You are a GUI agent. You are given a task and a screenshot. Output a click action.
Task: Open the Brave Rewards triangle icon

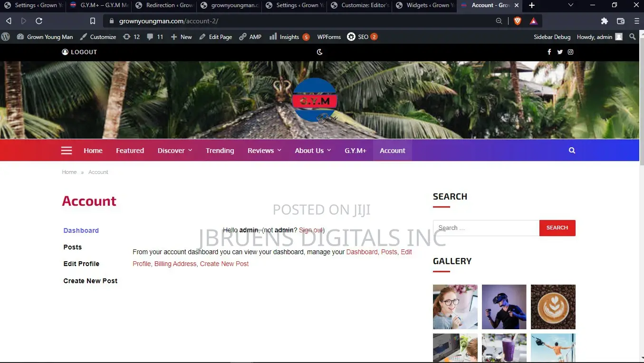(533, 21)
